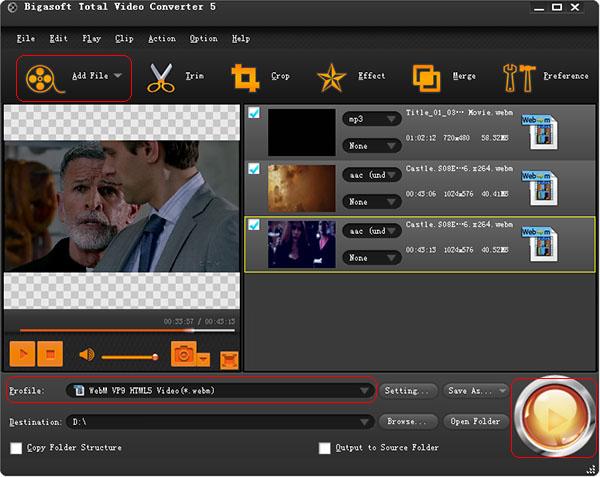Click the Setting... button
Viewport: 600px width, 477px height.
[408, 391]
